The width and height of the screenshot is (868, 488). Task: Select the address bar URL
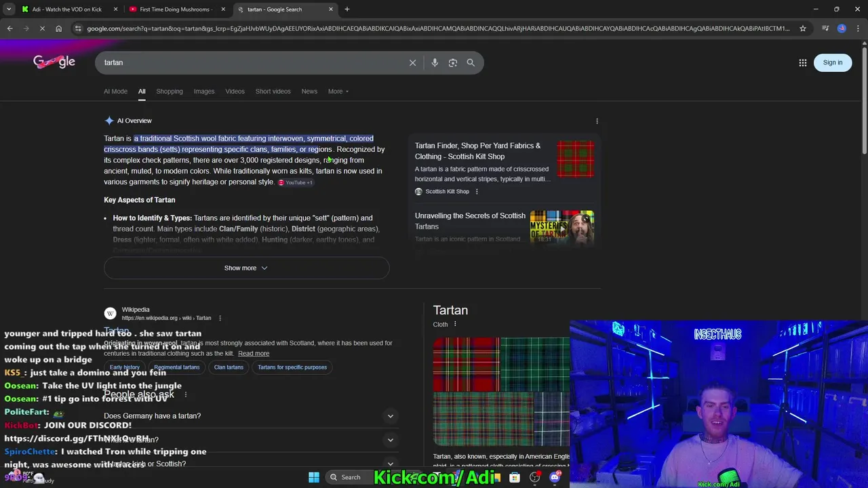[438, 28]
